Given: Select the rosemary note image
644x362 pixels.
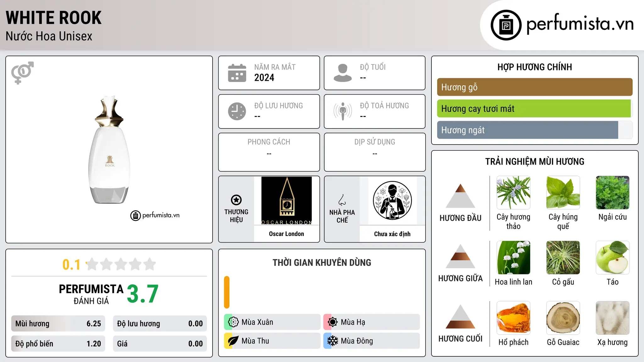Looking at the screenshot, I should [513, 193].
